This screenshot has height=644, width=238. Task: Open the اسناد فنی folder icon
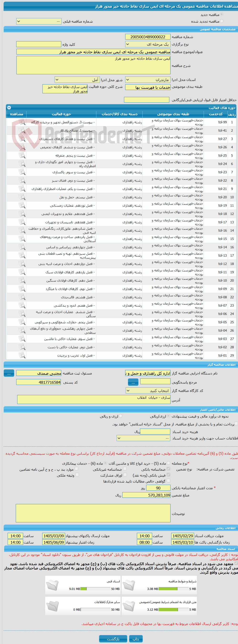point(52,585)
